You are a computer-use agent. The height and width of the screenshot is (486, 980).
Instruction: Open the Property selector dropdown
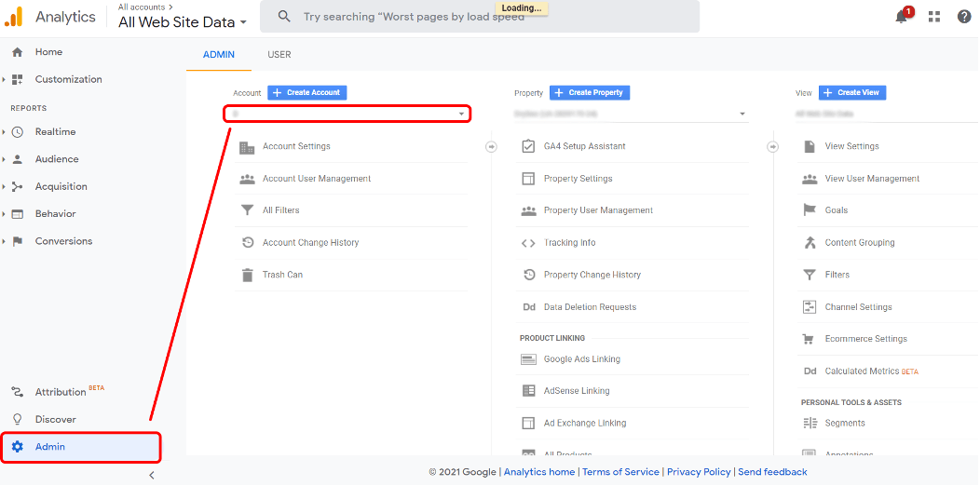coord(632,114)
